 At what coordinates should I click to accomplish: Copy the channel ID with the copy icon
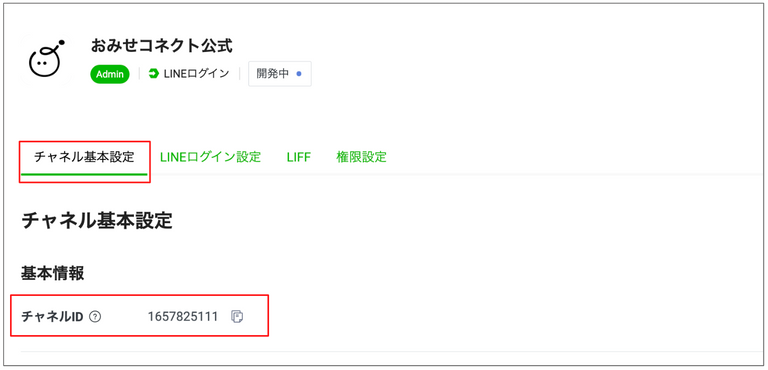[x=237, y=317]
